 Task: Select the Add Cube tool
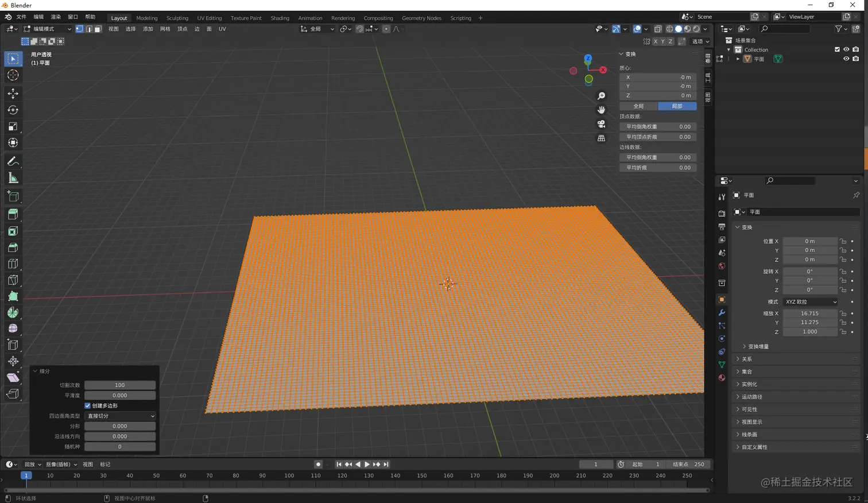[13, 196]
